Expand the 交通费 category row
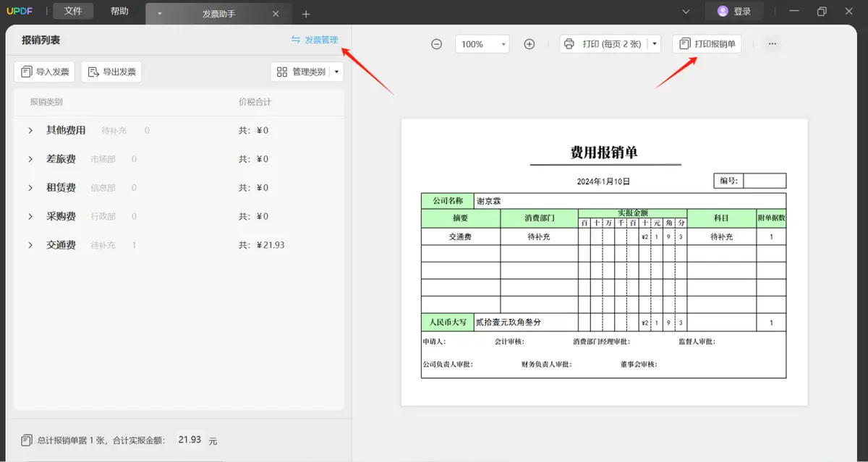This screenshot has width=868, height=462. pyautogui.click(x=30, y=244)
